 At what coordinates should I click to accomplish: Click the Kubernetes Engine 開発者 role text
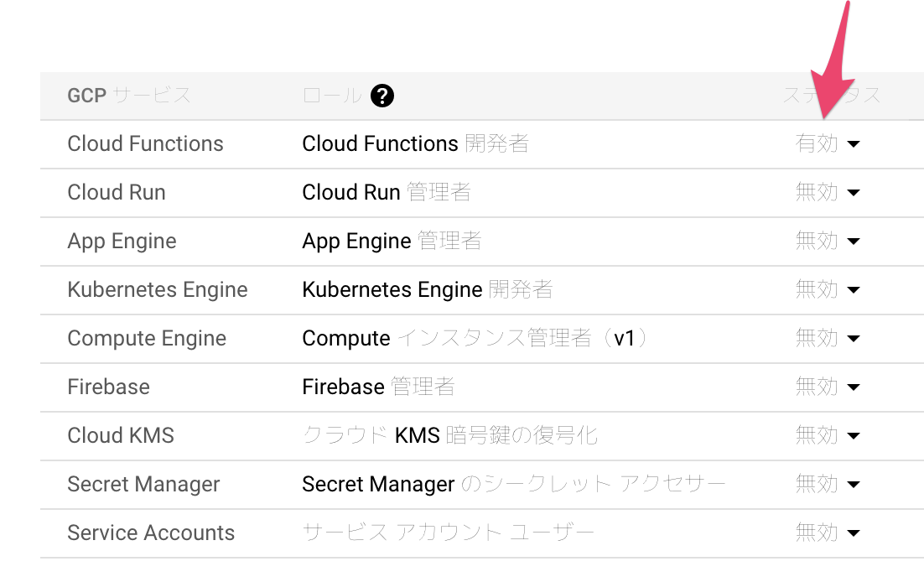[428, 290]
